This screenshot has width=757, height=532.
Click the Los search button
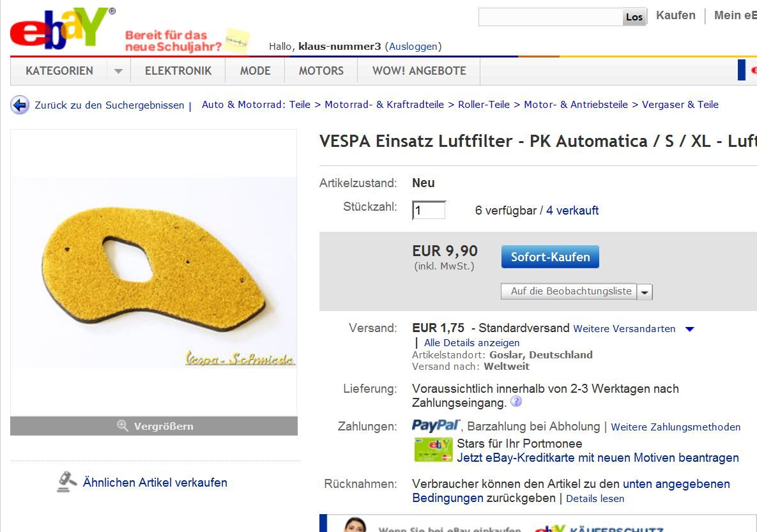pyautogui.click(x=634, y=17)
